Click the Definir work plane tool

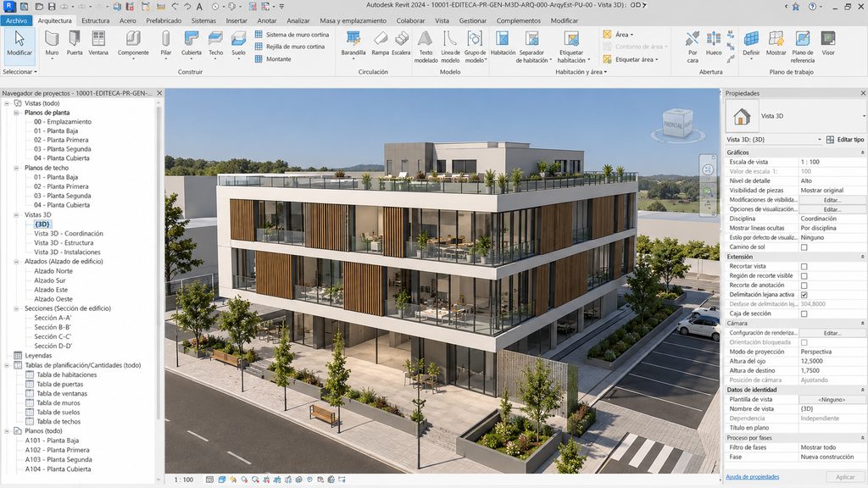751,43
